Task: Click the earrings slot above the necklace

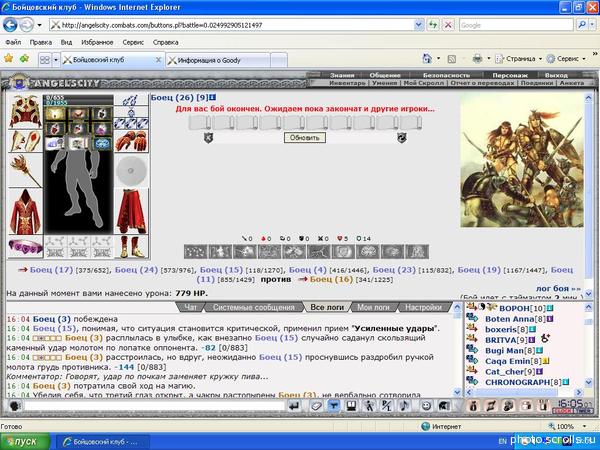Action: coord(131,100)
